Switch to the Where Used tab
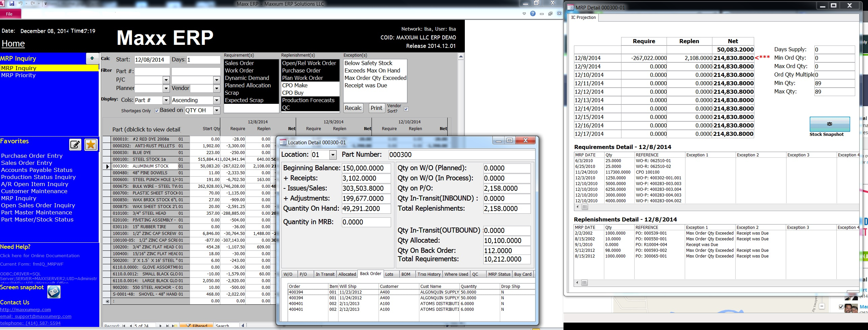Viewport: 868px width, 330px height. coord(456,274)
